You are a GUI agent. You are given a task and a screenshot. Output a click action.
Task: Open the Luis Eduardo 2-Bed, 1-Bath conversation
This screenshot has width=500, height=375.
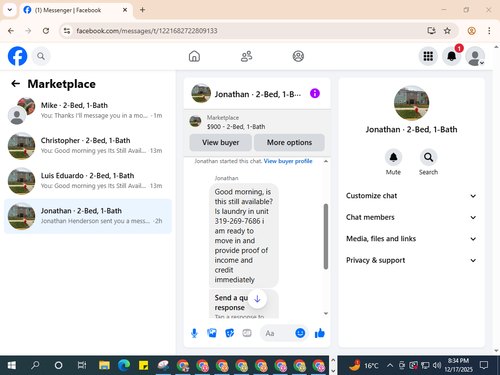[x=88, y=181]
